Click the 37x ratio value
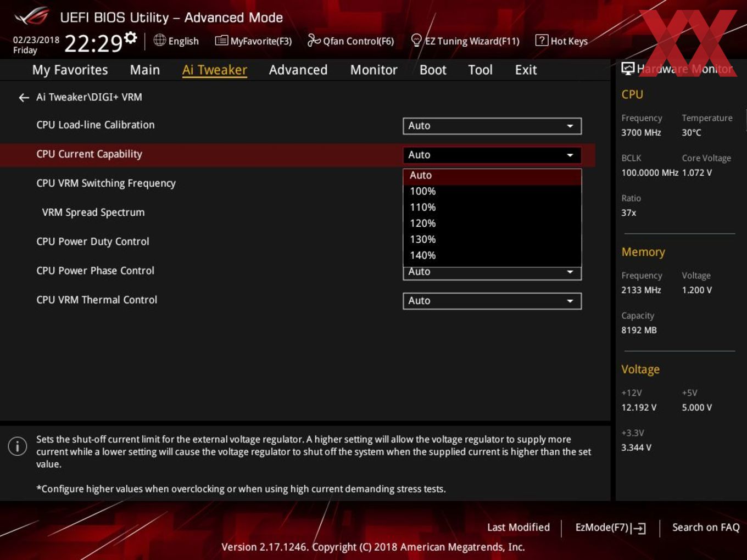 click(x=629, y=212)
